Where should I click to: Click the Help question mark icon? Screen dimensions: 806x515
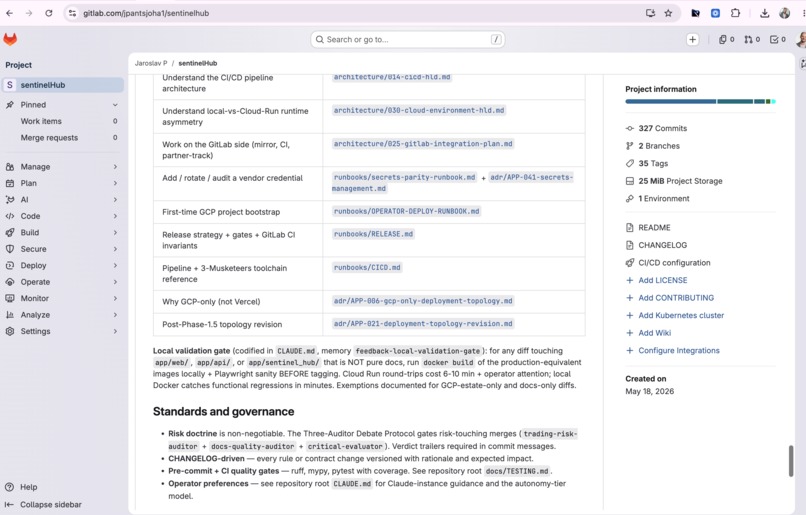[9, 487]
